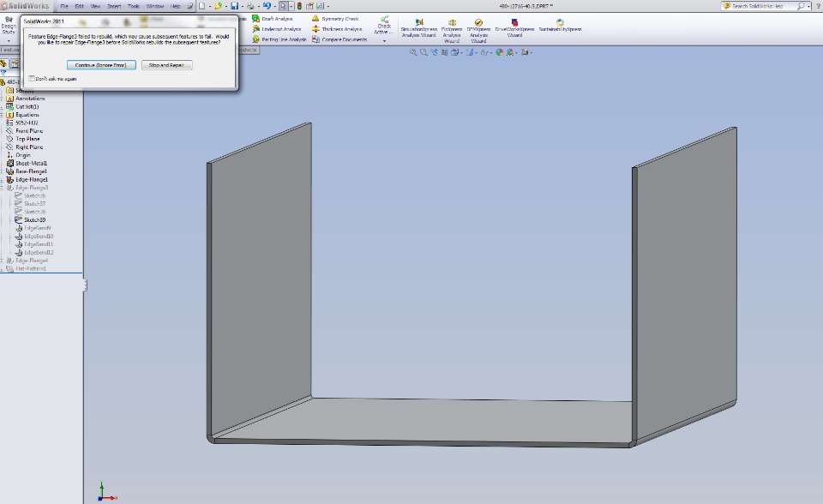Open the Window menu
The width and height of the screenshot is (823, 504).
(x=155, y=6)
